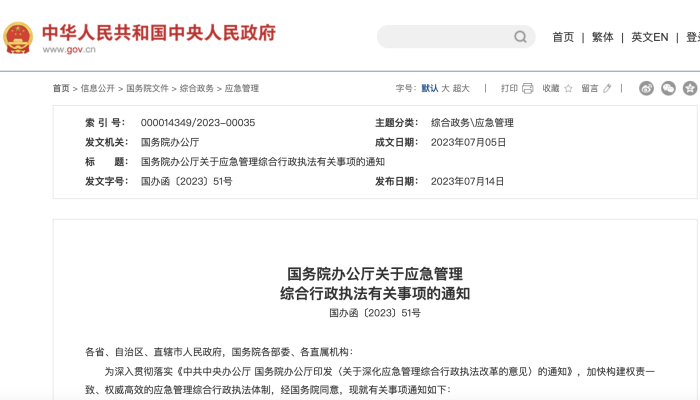
Task: Open 国务院文件 breadcrumb link
Action: tap(146, 88)
